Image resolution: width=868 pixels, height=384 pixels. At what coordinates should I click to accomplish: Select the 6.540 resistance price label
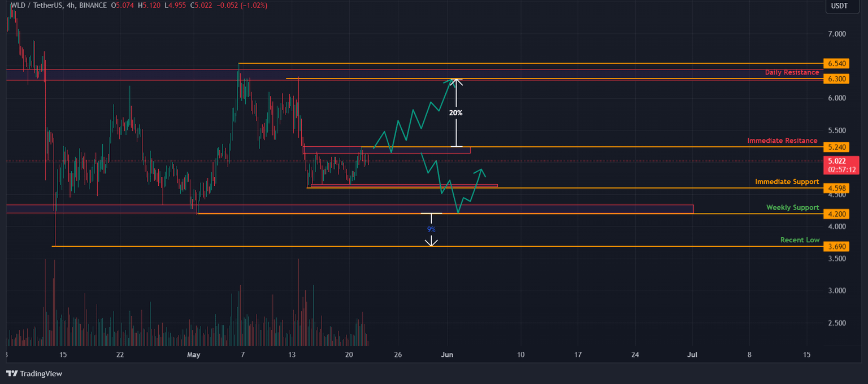click(x=836, y=63)
